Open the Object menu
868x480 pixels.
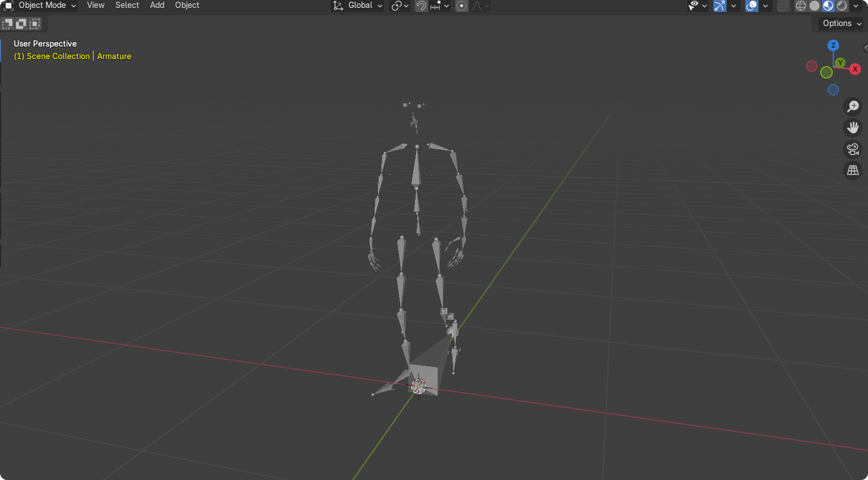pos(187,5)
